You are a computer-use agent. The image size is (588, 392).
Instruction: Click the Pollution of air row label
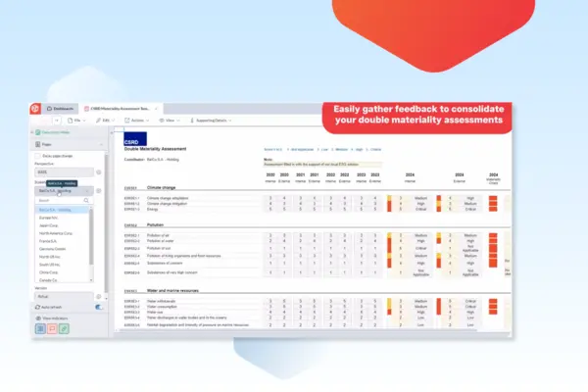tap(158, 235)
